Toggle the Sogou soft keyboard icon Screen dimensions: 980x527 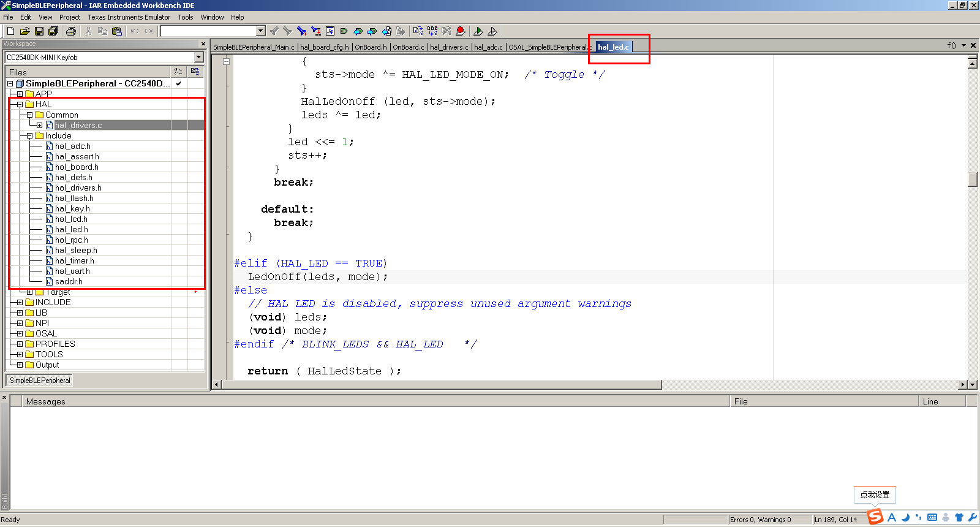[932, 517]
